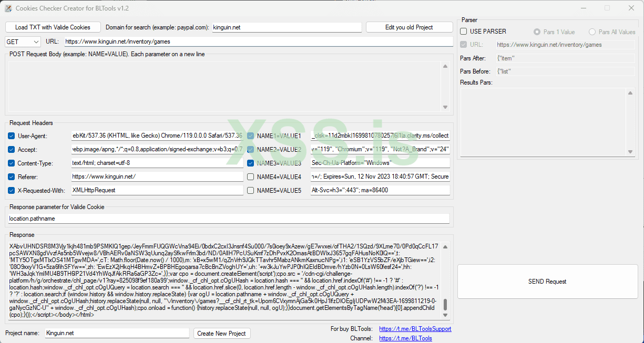This screenshot has width=644, height=343.
Task: Toggle the parser URL checkbox
Action: tap(464, 45)
